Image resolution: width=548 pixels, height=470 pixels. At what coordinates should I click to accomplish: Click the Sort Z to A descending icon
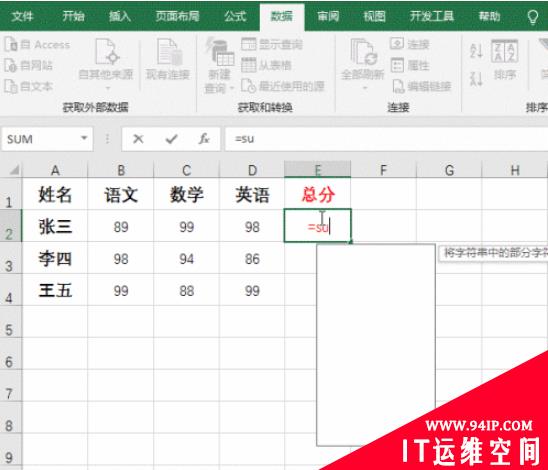click(476, 79)
